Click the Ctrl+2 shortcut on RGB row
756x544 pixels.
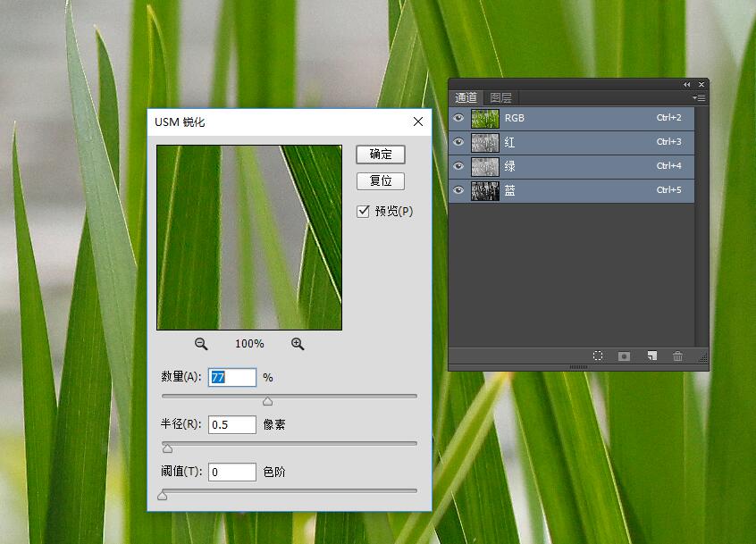(668, 118)
